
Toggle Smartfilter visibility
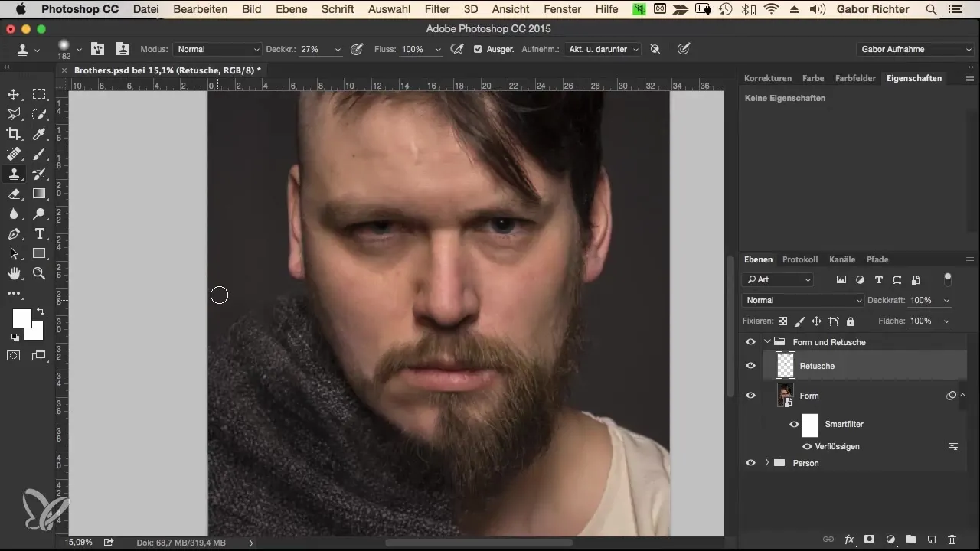pos(794,424)
